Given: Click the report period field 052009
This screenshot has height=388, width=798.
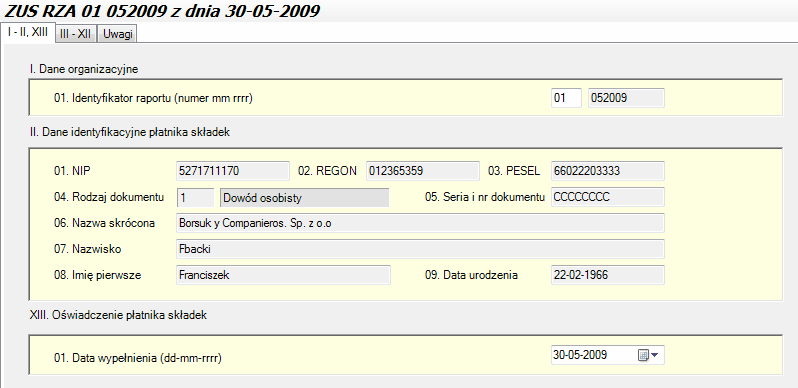Looking at the screenshot, I should tap(626, 98).
